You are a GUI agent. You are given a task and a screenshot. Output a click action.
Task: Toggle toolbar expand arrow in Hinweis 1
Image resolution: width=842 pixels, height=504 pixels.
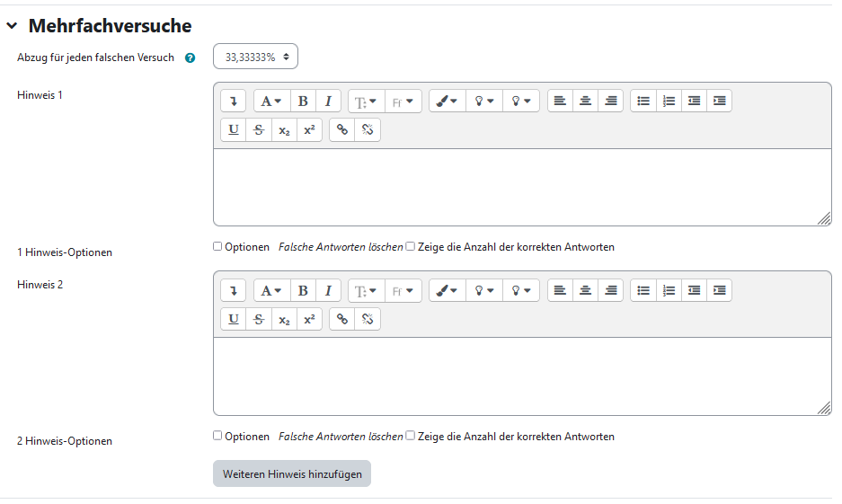tap(233, 102)
